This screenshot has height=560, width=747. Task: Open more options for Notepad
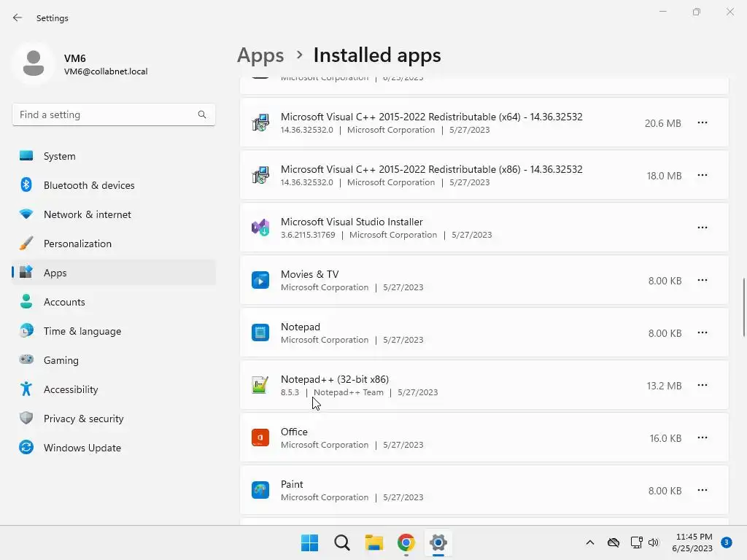click(703, 332)
